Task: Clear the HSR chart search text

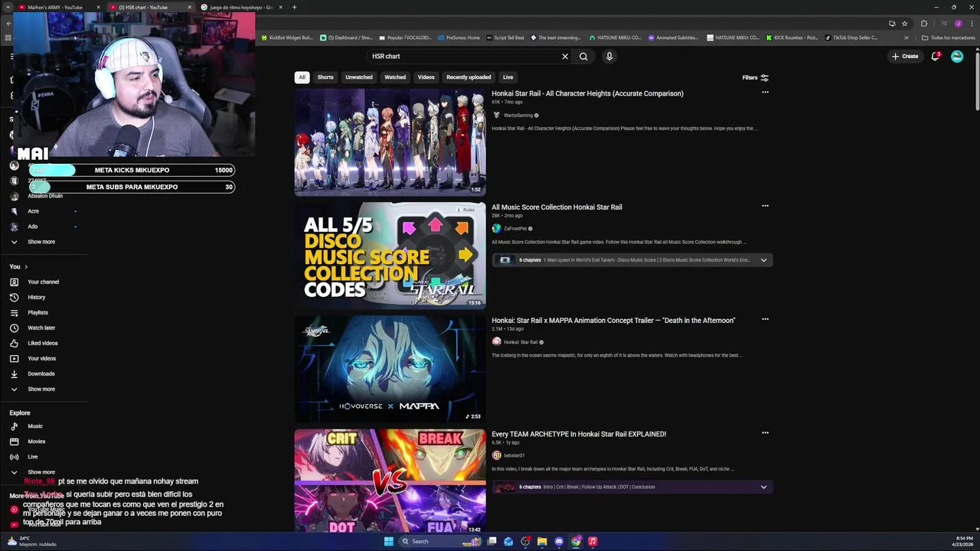Action: [x=565, y=56]
